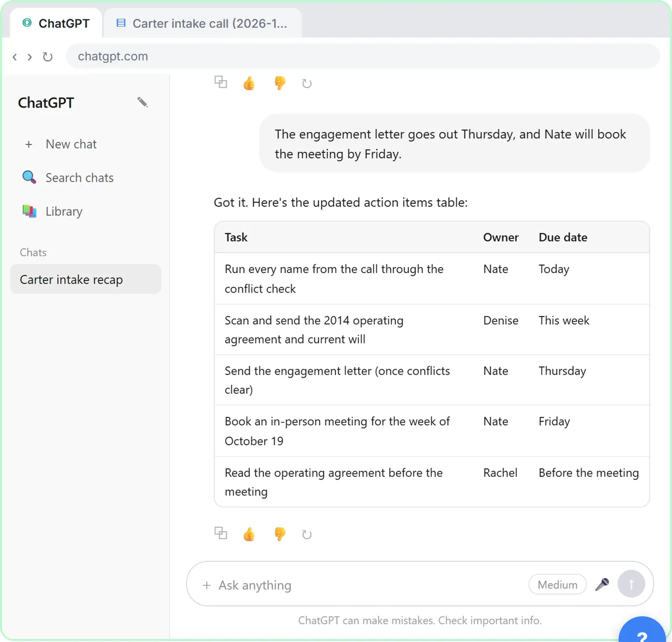This screenshot has width=672, height=642.
Task: Dislike the action items table response
Action: (279, 534)
